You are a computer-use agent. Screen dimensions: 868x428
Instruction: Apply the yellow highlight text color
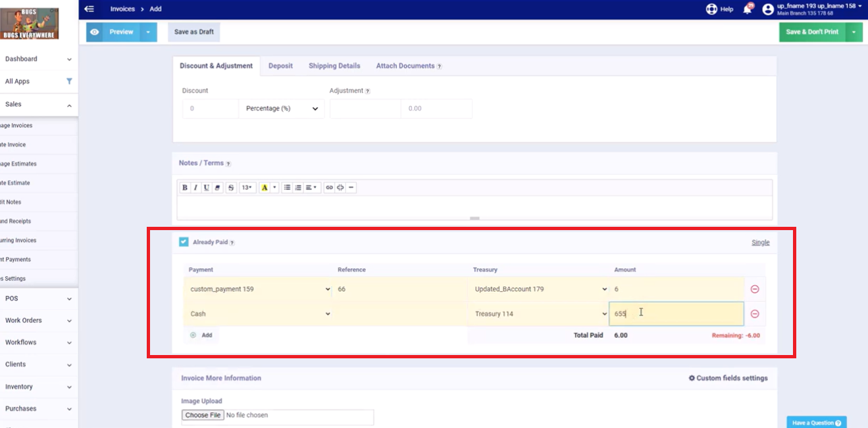pyautogui.click(x=265, y=187)
